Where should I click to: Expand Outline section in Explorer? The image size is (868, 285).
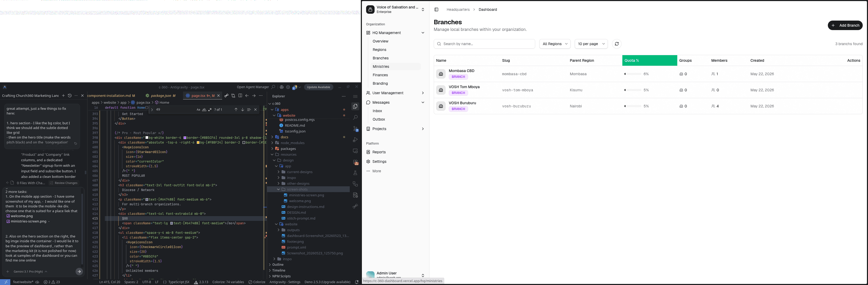pyautogui.click(x=278, y=265)
